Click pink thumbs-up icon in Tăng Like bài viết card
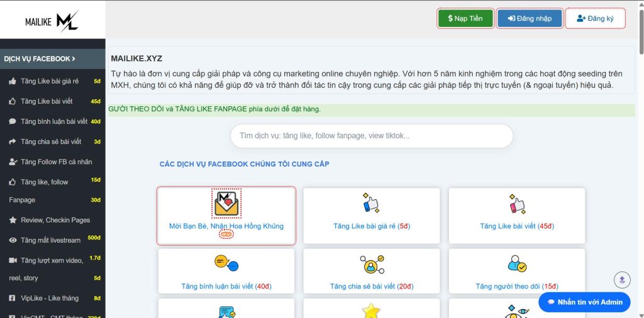Screen dimensions: 644x318 click(517, 204)
